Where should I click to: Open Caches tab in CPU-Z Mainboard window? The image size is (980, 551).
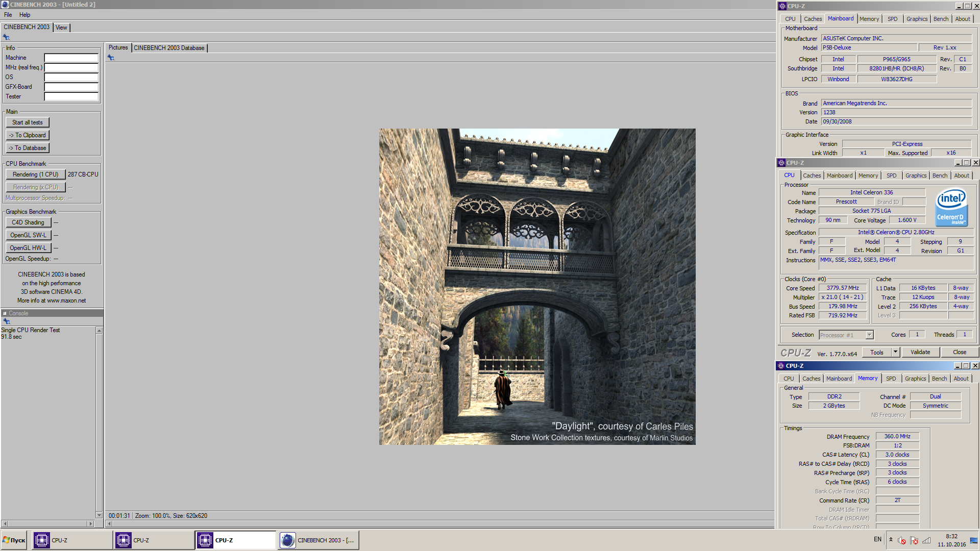[x=813, y=19]
